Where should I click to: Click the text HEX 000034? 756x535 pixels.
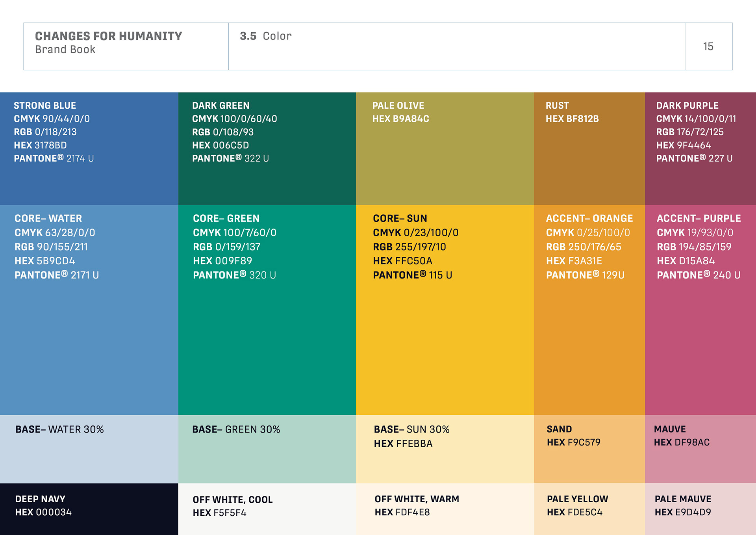click(x=43, y=513)
